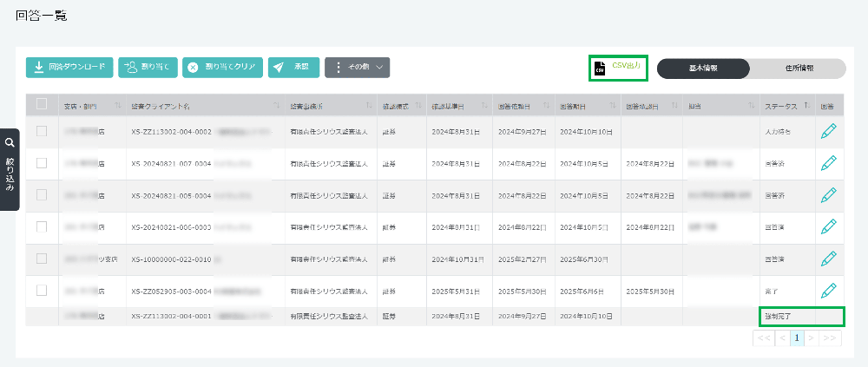
Task: Check the box for row XS-20240821-005-0004
Action: [42, 195]
